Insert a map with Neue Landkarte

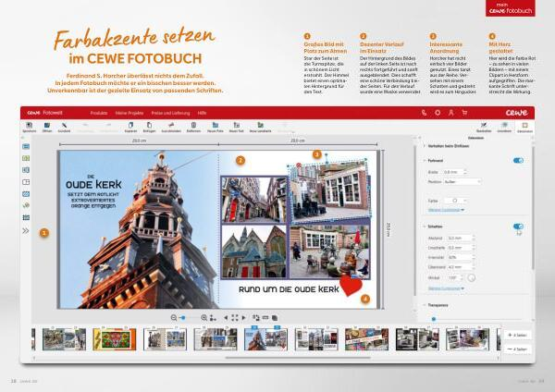pyautogui.click(x=261, y=125)
